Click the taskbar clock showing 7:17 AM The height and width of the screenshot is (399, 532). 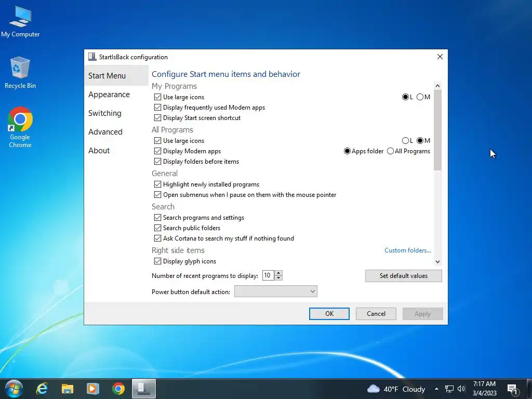[x=485, y=389]
